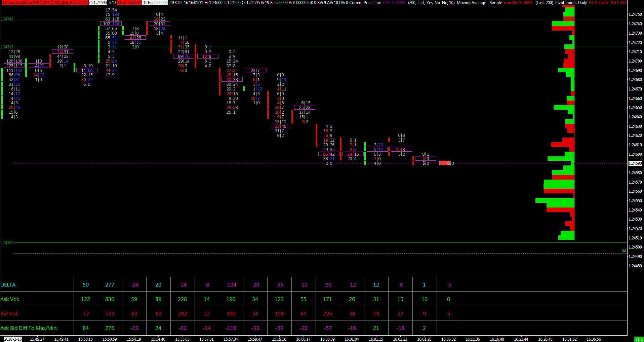Click the 'Bid Vol:' row label

pos(9,314)
